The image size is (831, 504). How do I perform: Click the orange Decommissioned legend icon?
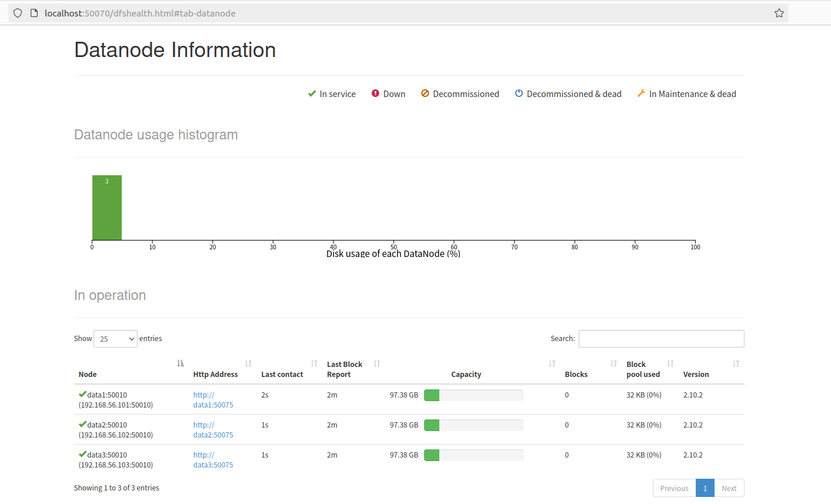point(425,94)
